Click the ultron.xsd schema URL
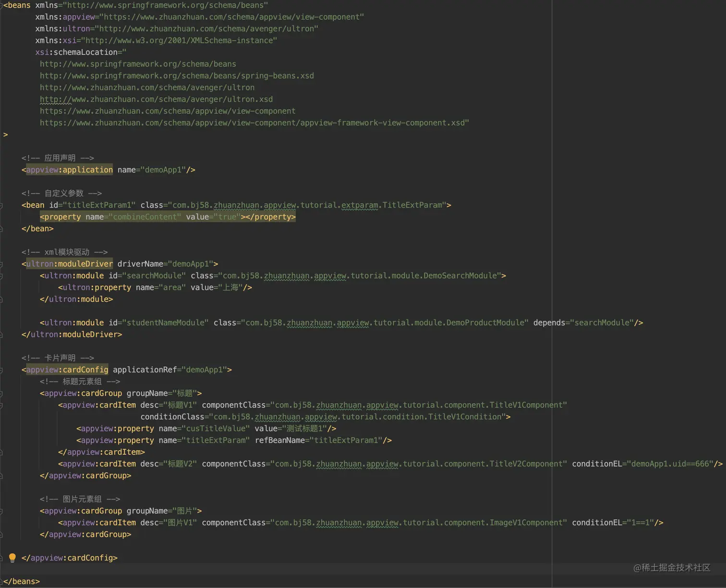726x588 pixels. pyautogui.click(x=157, y=99)
